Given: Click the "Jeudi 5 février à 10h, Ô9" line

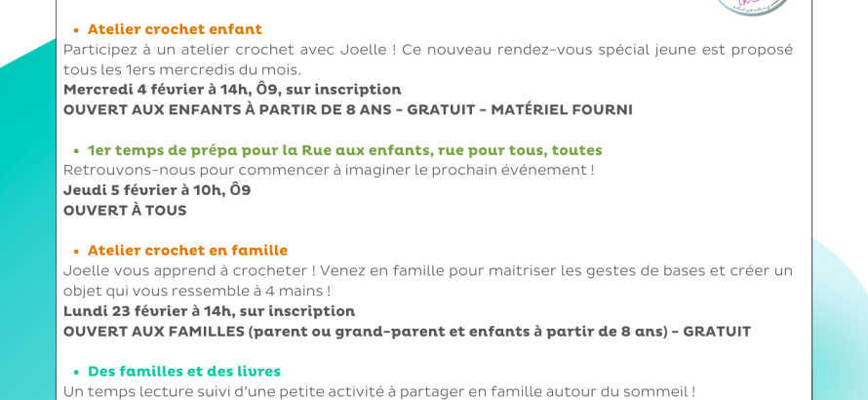Looking at the screenshot, I should tap(157, 190).
